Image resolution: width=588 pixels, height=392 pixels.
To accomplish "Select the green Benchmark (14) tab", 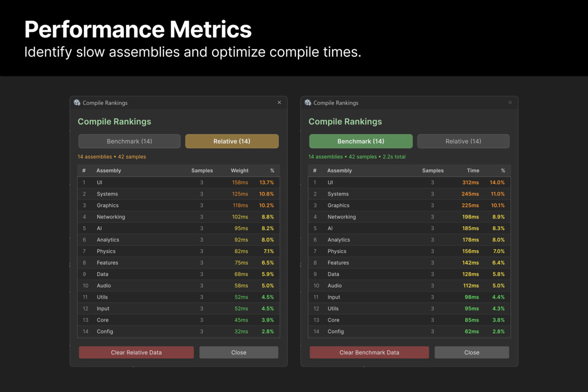I will click(x=361, y=141).
